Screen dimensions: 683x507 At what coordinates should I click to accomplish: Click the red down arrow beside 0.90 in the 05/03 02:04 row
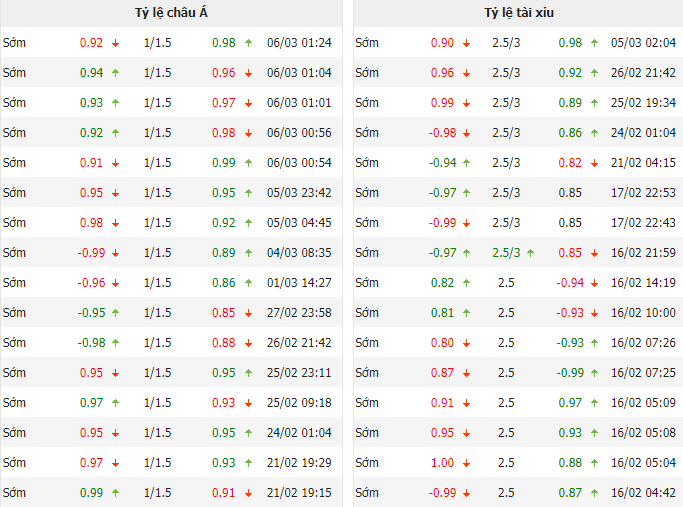coord(465,43)
